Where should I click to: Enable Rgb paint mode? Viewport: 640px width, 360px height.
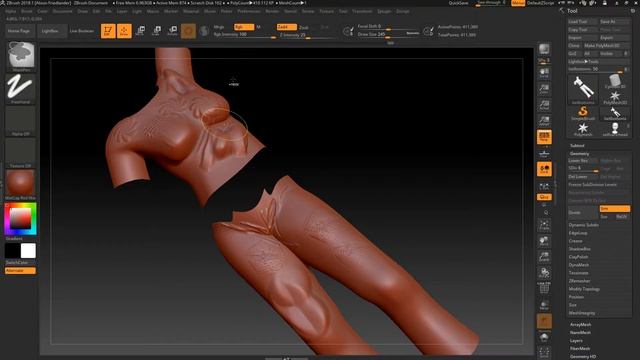point(243,27)
